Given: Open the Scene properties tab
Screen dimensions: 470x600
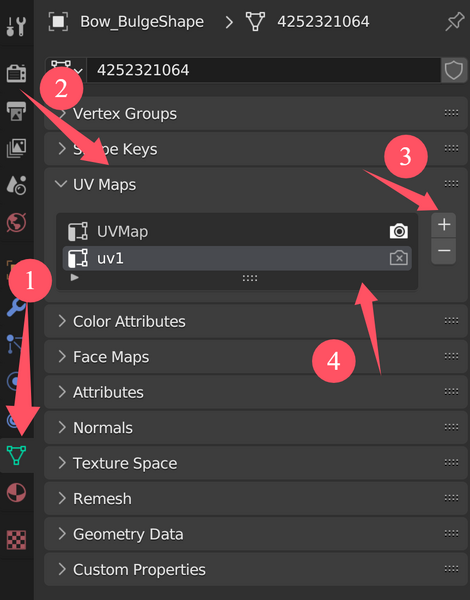Looking at the screenshot, I should 16,185.
